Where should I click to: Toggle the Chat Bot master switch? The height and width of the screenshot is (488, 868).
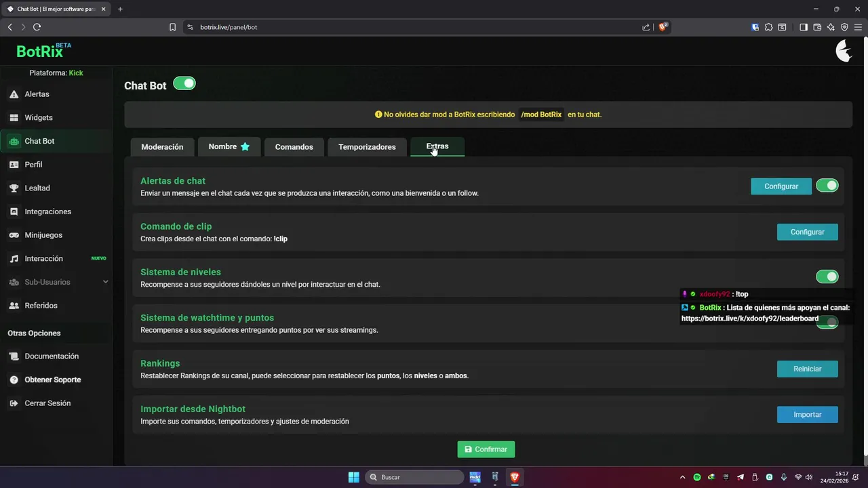tap(184, 83)
